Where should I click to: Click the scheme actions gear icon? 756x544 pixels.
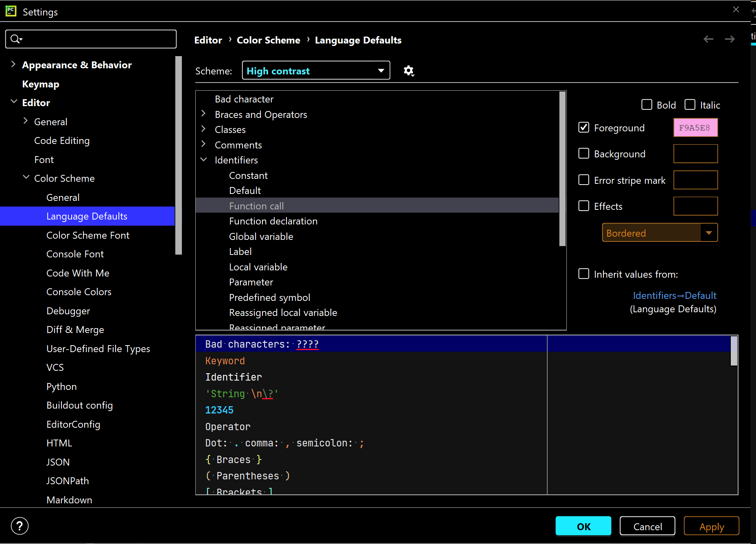click(x=409, y=71)
